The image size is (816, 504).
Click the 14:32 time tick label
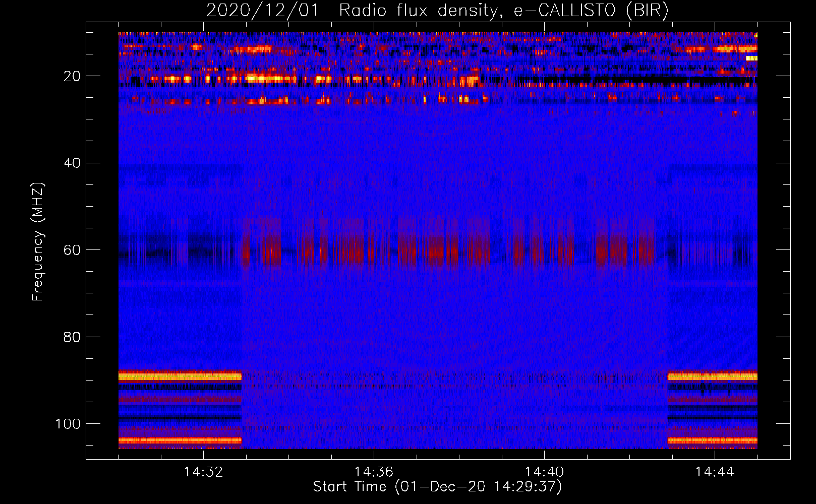click(x=203, y=472)
